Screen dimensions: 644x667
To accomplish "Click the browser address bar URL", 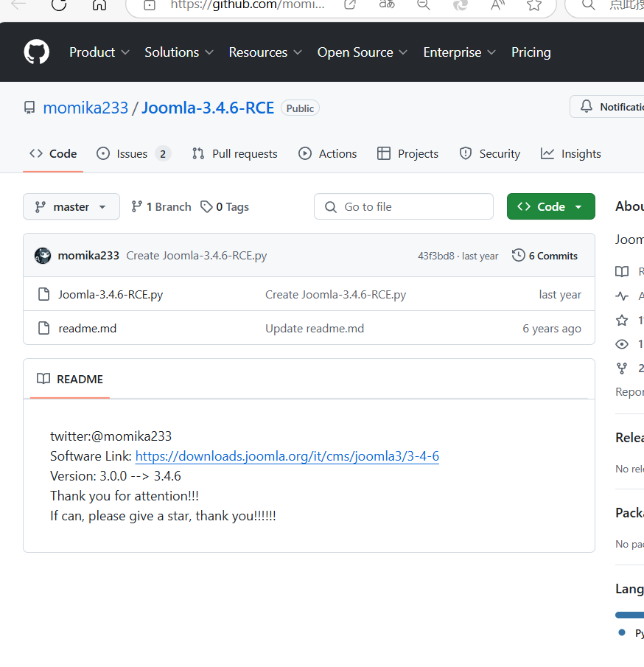I will point(248,4).
